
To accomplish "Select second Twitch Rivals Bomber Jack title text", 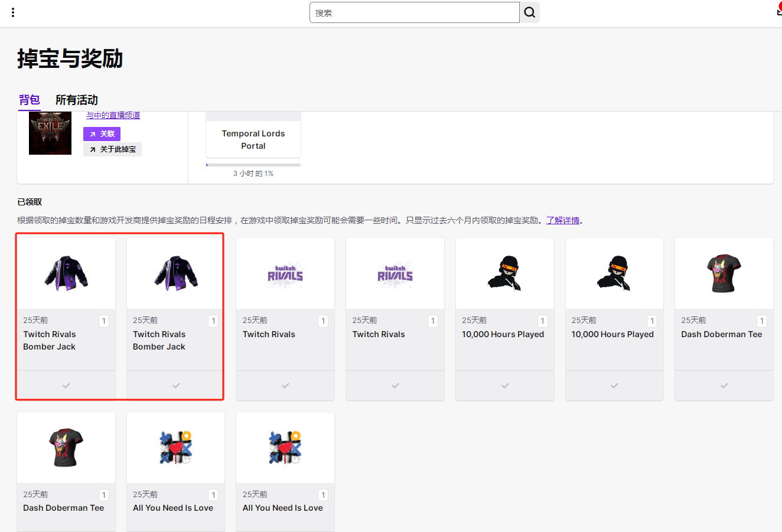I will click(x=159, y=341).
